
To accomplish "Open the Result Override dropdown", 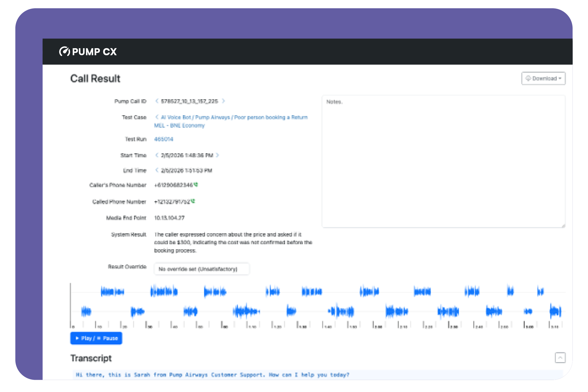I will point(201,269).
